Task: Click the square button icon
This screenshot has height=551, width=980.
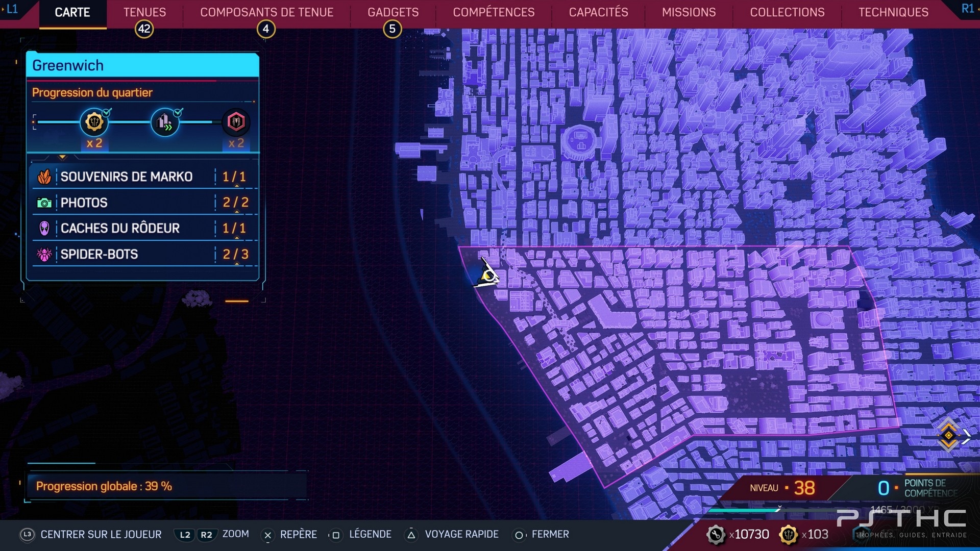Action: 335,535
